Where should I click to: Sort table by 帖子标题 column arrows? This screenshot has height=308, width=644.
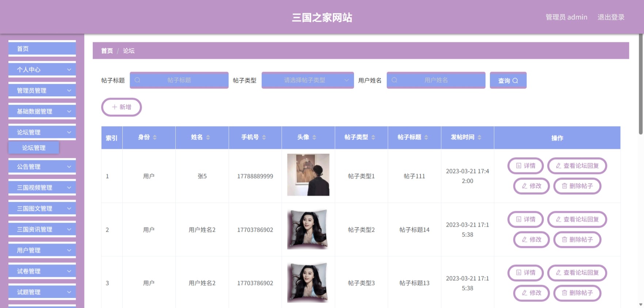click(x=426, y=137)
